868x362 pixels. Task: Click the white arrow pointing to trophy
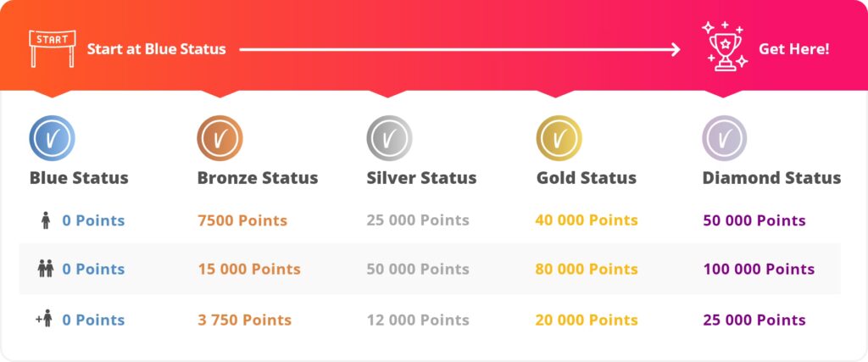459,50
